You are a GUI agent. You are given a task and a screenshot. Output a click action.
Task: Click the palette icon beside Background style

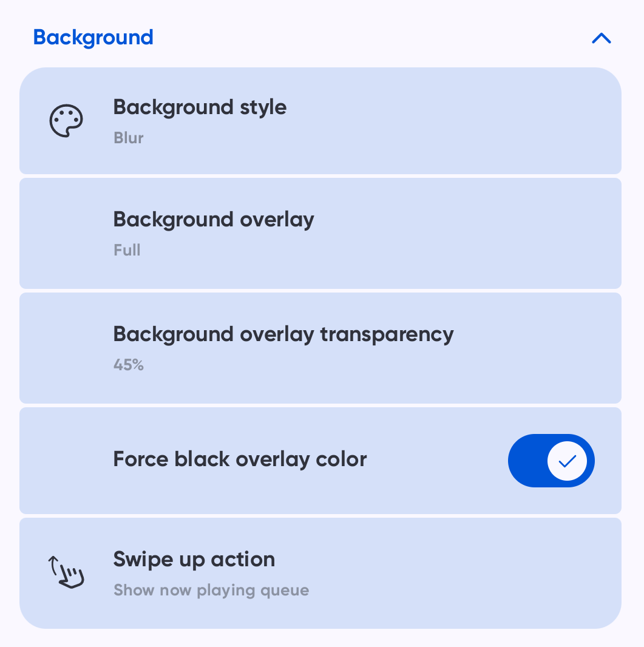pyautogui.click(x=66, y=121)
